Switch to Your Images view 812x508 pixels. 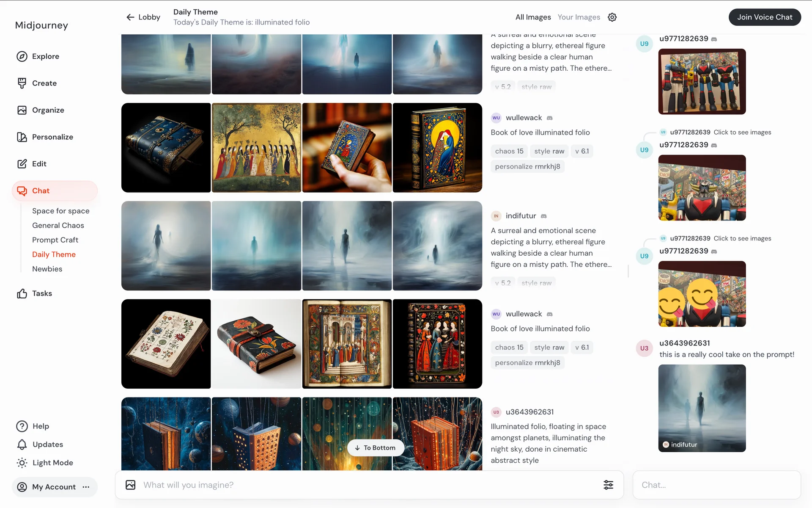coord(579,17)
